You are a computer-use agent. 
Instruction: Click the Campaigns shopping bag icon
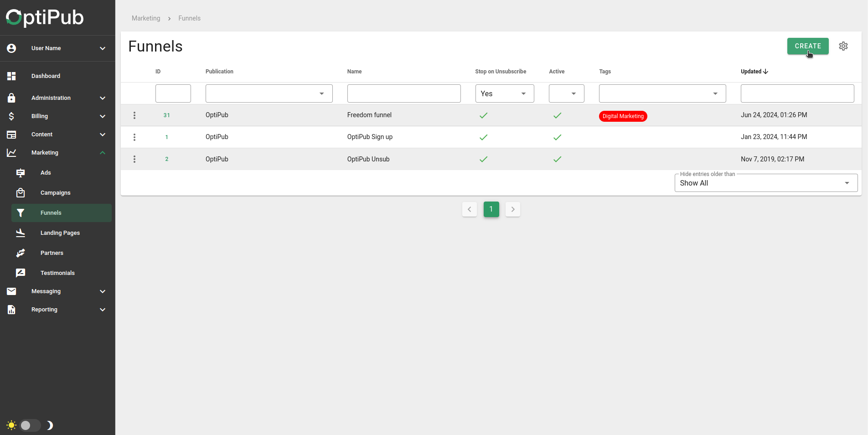21,193
